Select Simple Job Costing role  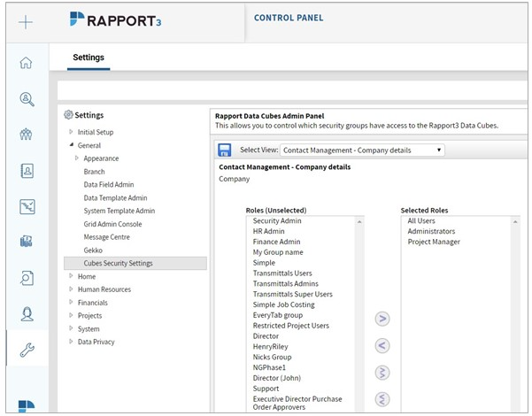[283, 305]
